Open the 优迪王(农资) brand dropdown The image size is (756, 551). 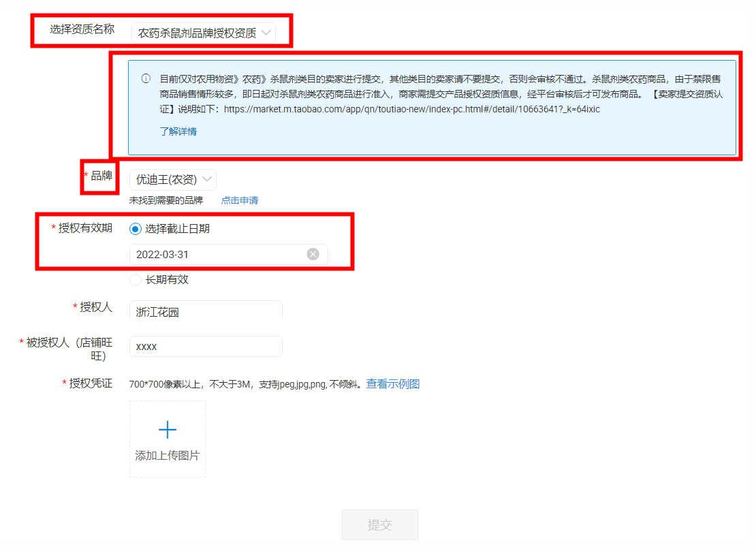coord(172,179)
